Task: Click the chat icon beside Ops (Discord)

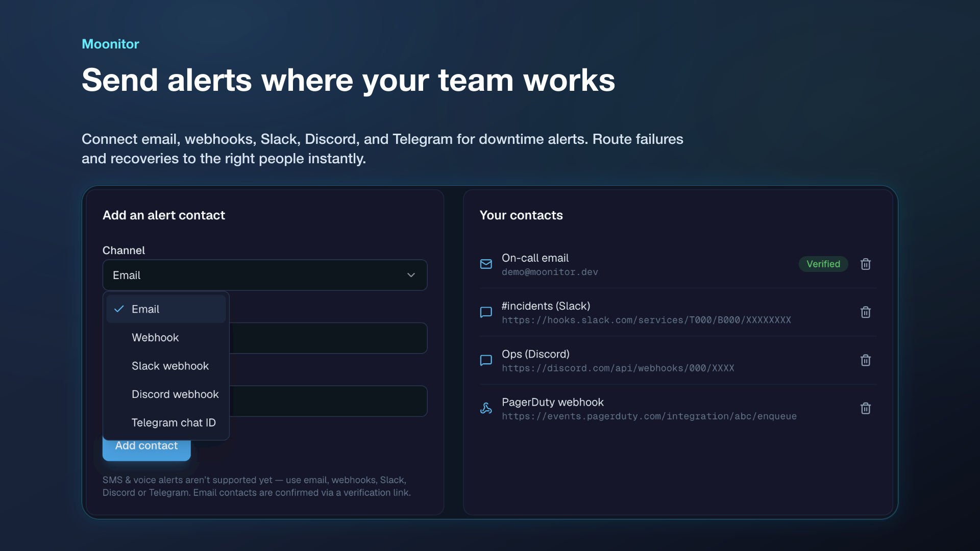Action: click(486, 360)
